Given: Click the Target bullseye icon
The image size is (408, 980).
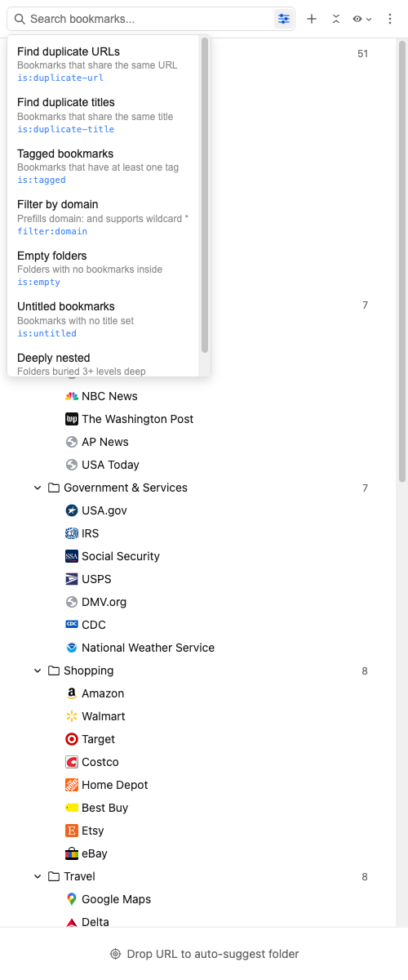Looking at the screenshot, I should [72, 739].
